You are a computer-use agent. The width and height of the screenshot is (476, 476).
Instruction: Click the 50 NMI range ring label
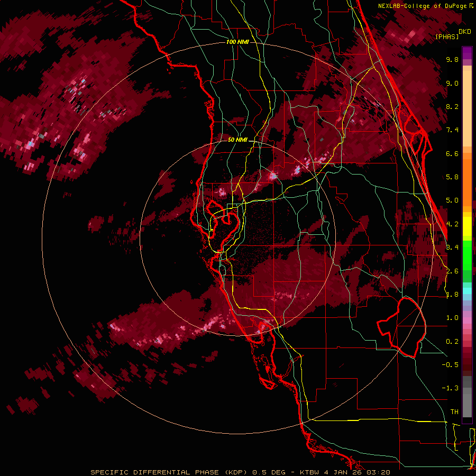click(237, 140)
